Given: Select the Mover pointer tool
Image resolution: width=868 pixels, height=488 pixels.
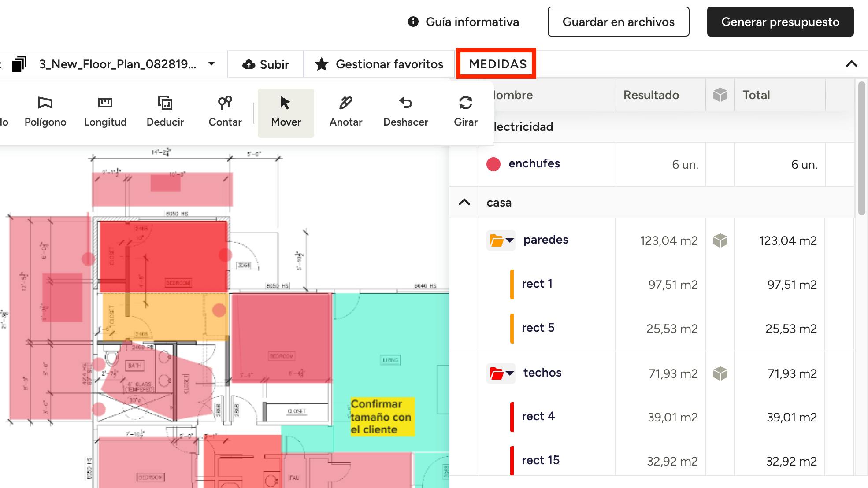Looking at the screenshot, I should [286, 112].
